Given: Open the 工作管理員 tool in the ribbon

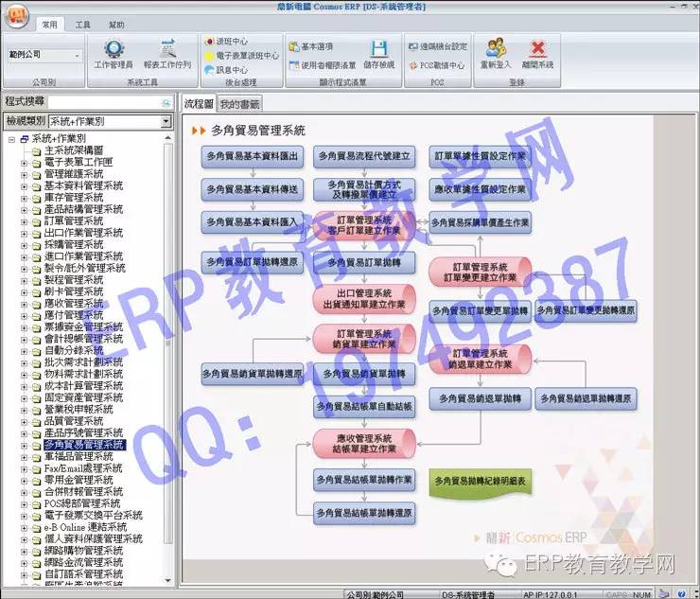Looking at the screenshot, I should (114, 54).
